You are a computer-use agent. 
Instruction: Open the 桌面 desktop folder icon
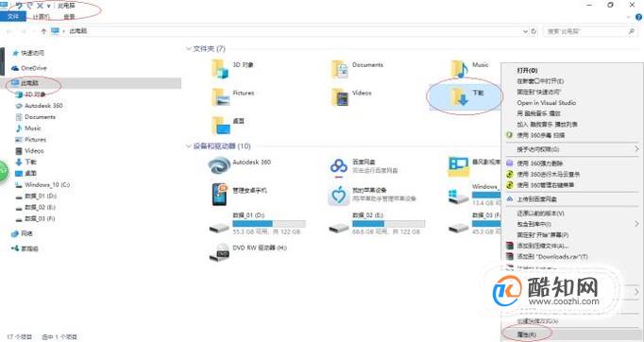221,126
